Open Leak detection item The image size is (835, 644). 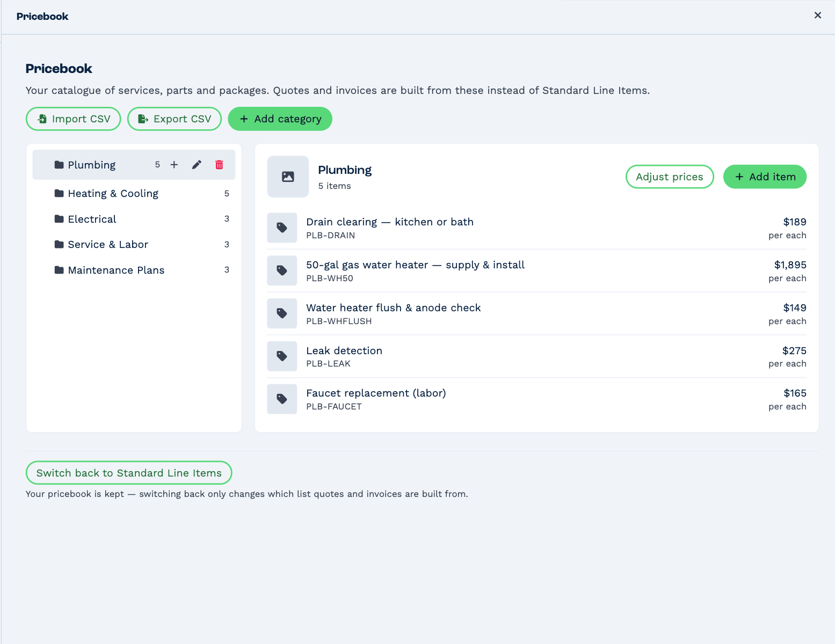[536, 356]
